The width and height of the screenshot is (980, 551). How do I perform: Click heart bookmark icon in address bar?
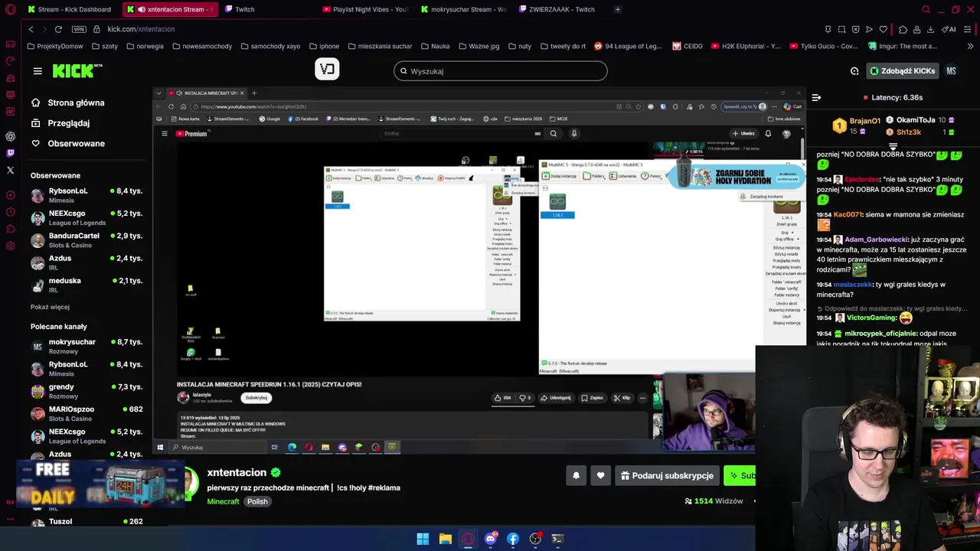coord(883,29)
